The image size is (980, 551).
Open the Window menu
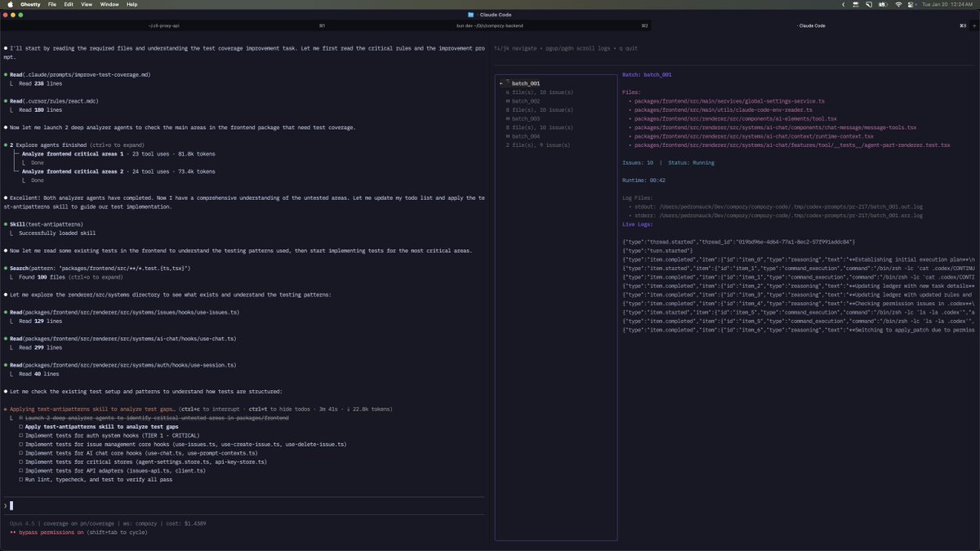(x=109, y=4)
